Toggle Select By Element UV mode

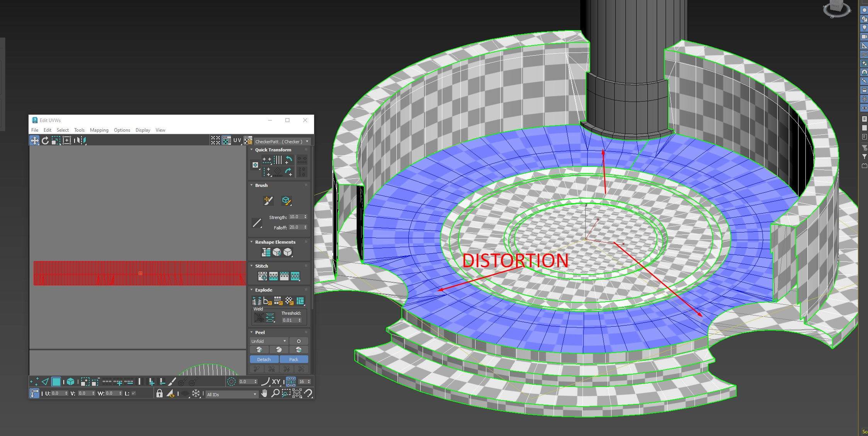[70, 382]
